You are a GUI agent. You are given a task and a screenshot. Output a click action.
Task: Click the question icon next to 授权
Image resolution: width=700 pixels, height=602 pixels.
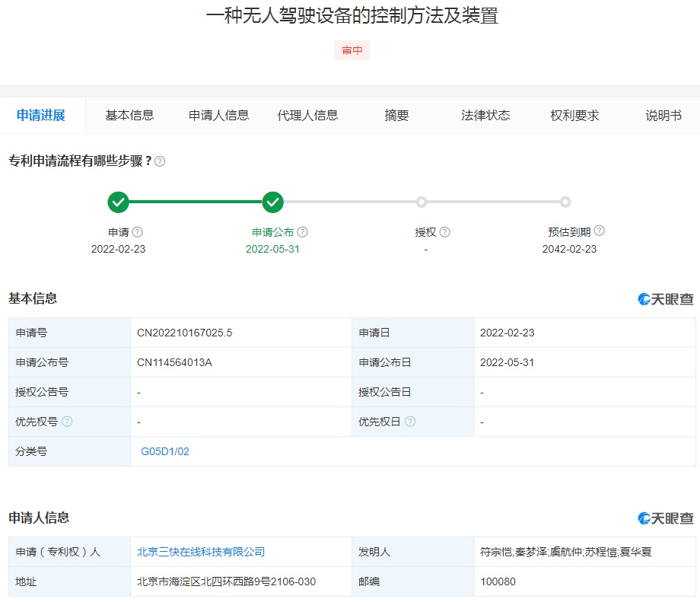click(445, 232)
